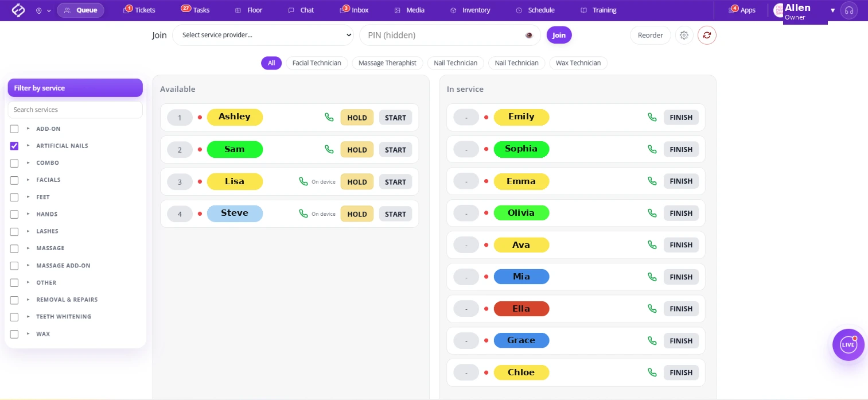Click the phone icon for Lisa
This screenshot has height=400, width=868.
[303, 181]
